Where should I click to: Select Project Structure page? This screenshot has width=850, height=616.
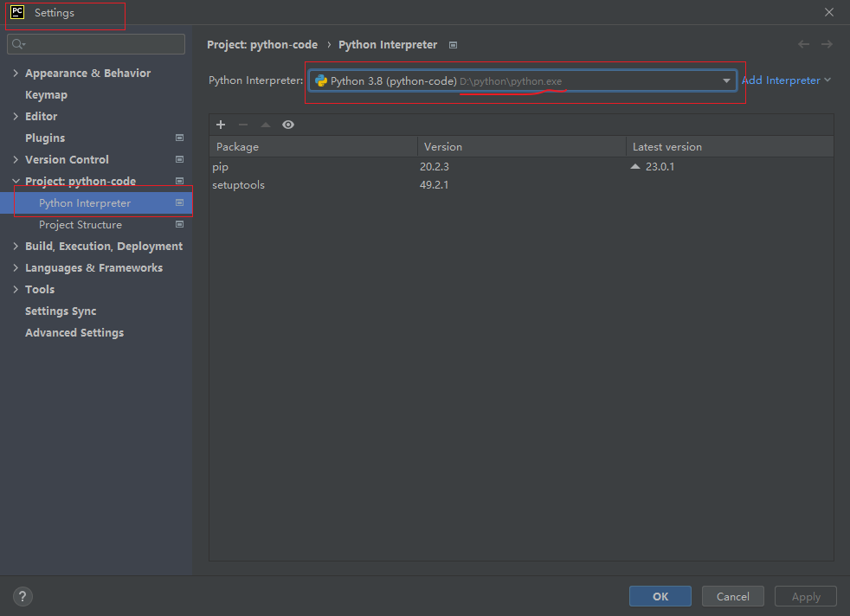tap(80, 224)
